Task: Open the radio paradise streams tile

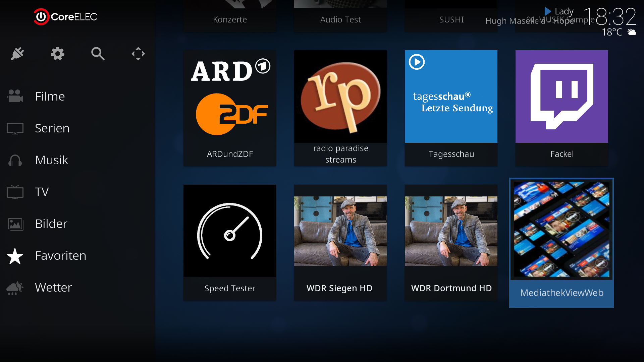Action: (340, 108)
